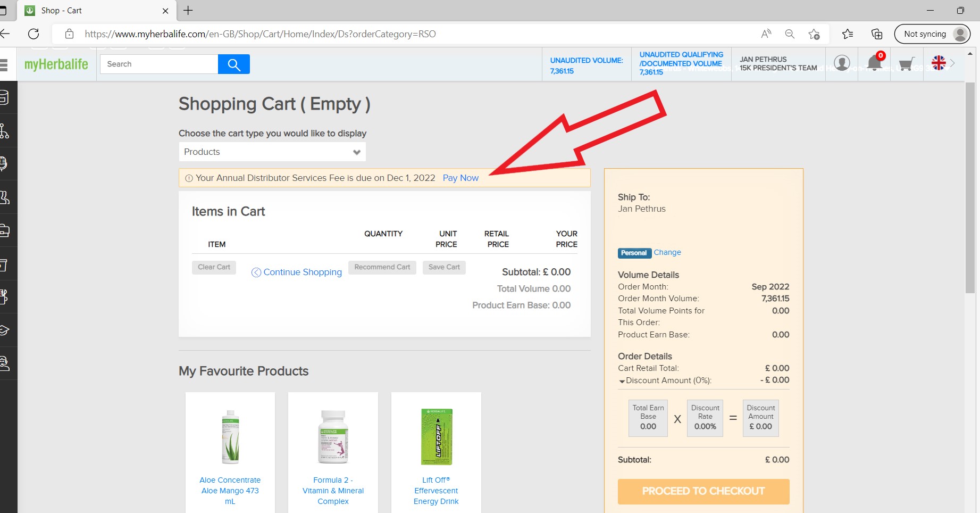Open the user profile icon in header
The height and width of the screenshot is (513, 980).
tap(842, 63)
